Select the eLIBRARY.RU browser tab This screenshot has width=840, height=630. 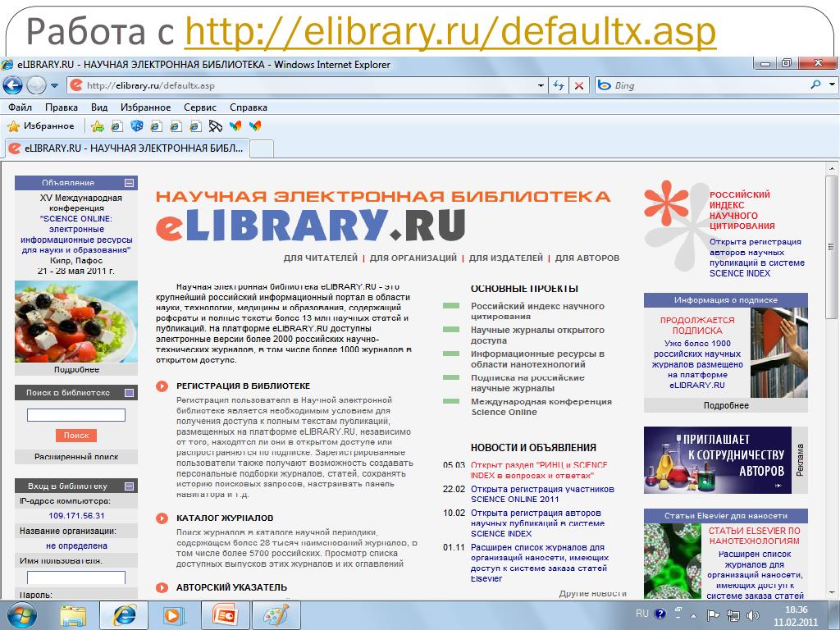tap(127, 148)
